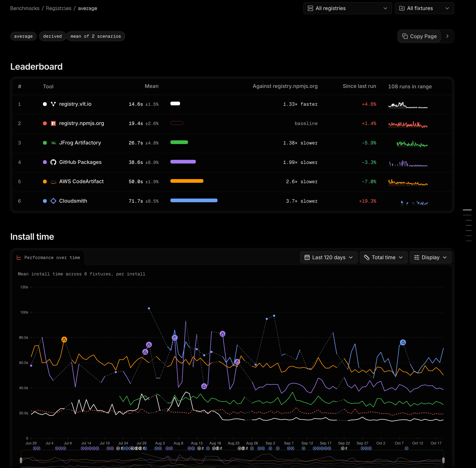Click the orange warning marker near Jul 9
This screenshot has height=468, width=476.
(x=64, y=340)
